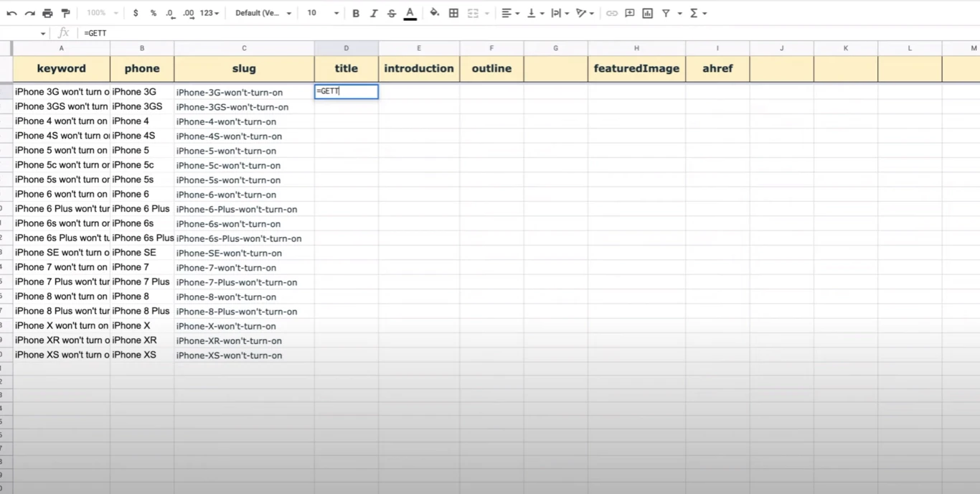Open the 100% zoom dropdown
Viewport: 980px width, 494px height.
click(102, 13)
